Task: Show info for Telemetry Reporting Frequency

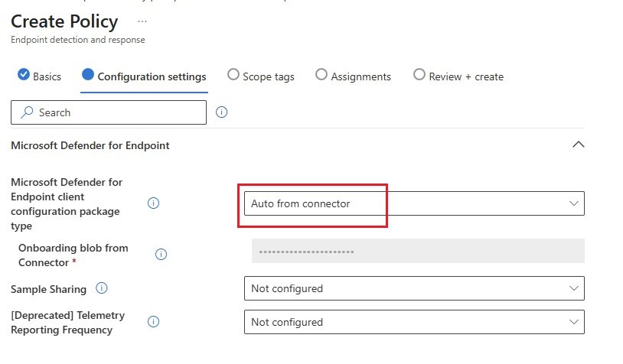Action: [x=153, y=321]
